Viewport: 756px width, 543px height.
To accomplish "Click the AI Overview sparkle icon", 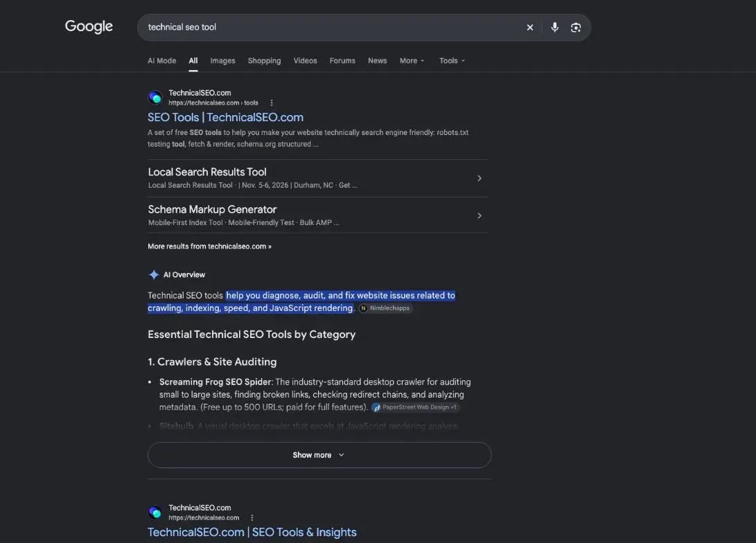I will (x=154, y=275).
